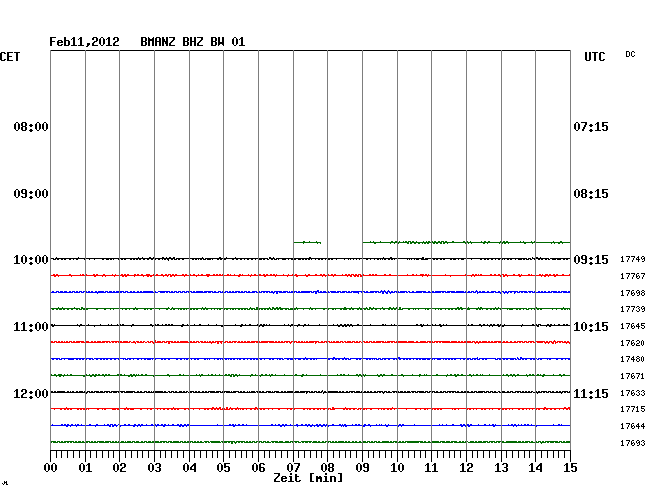Image resolution: width=650 pixels, height=494 pixels.
Task: Click minute tick label 14
Action: pos(536,468)
